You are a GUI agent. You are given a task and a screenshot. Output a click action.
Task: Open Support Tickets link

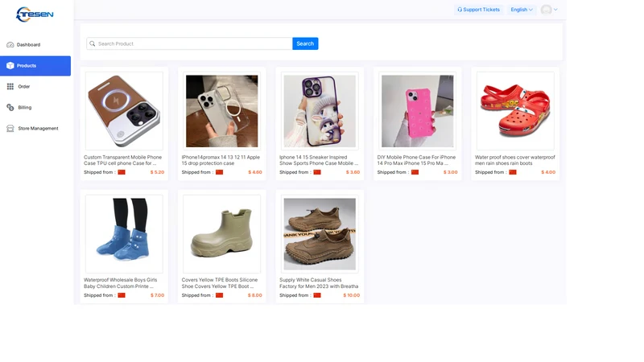(478, 10)
